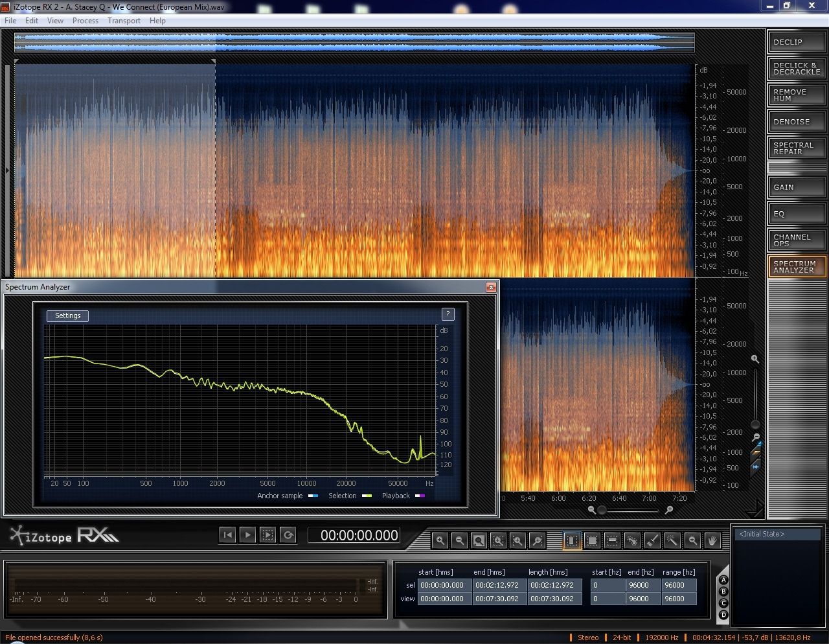Screen dimensions: 829x644
Task: Click the Anchor sample legend label
Action: (280, 496)
